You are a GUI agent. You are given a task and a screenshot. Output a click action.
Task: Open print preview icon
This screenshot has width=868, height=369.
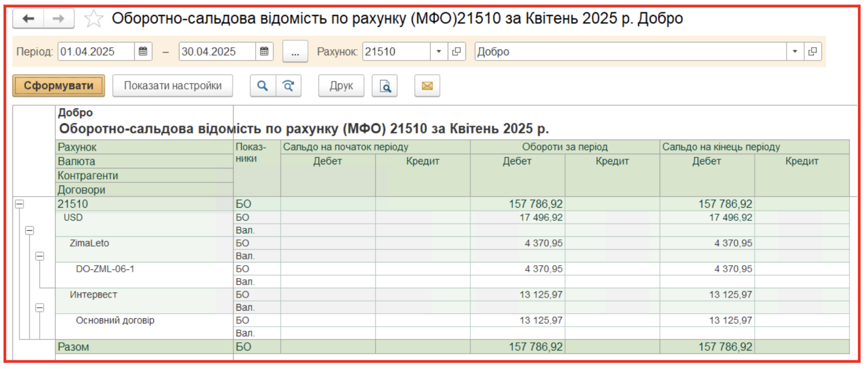tap(385, 85)
